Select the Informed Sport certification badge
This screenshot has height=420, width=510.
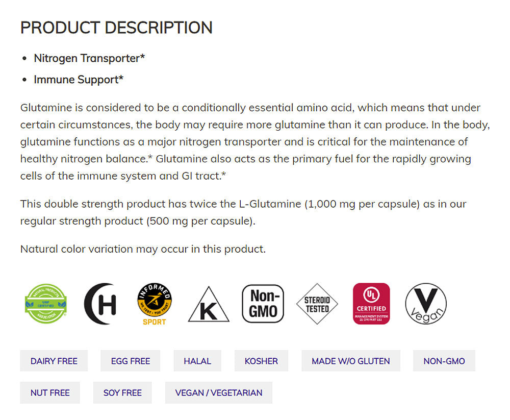[x=155, y=304]
